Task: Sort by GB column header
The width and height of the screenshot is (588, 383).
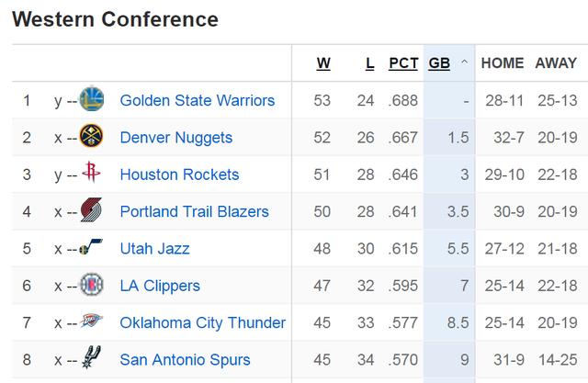Action: [439, 63]
